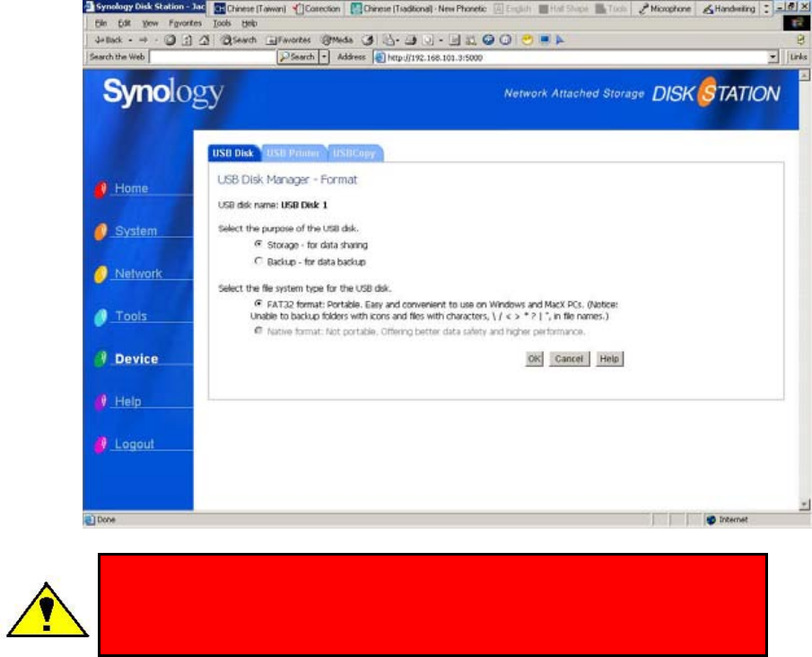Screen dimensions: 812x657
Task: Select Storage - for data sharing option
Action: pos(258,244)
